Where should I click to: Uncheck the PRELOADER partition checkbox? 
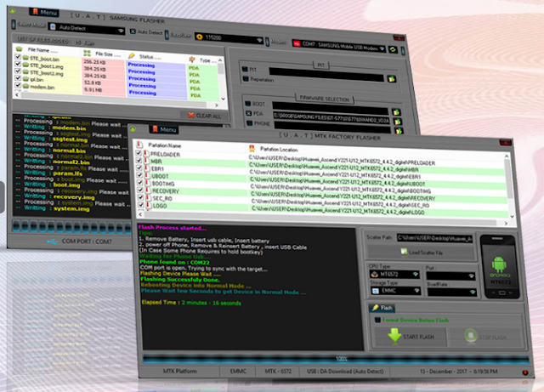139,153
